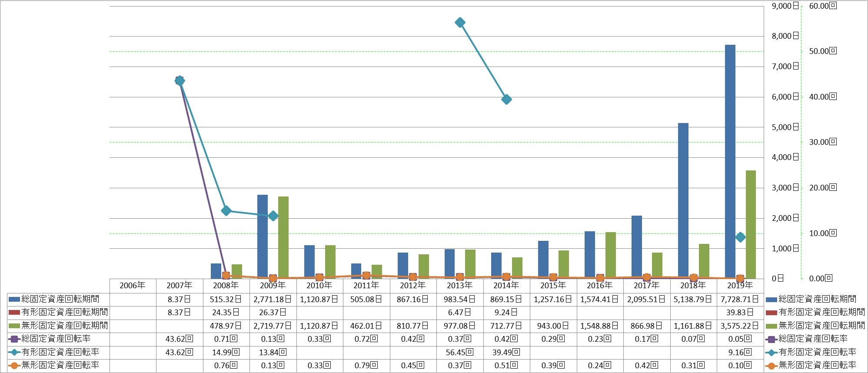Click the 0.76回 cell
The image size is (868, 373).
coord(226,365)
